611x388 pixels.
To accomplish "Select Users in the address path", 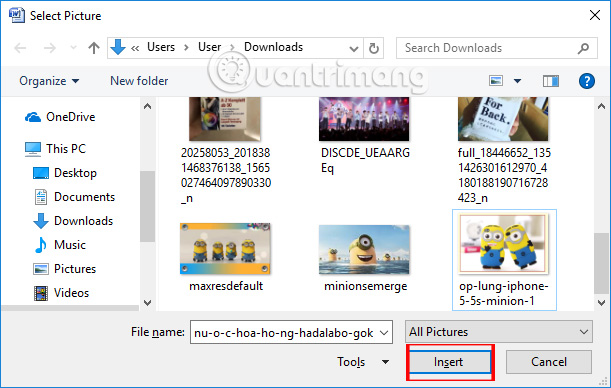I will click(x=161, y=47).
